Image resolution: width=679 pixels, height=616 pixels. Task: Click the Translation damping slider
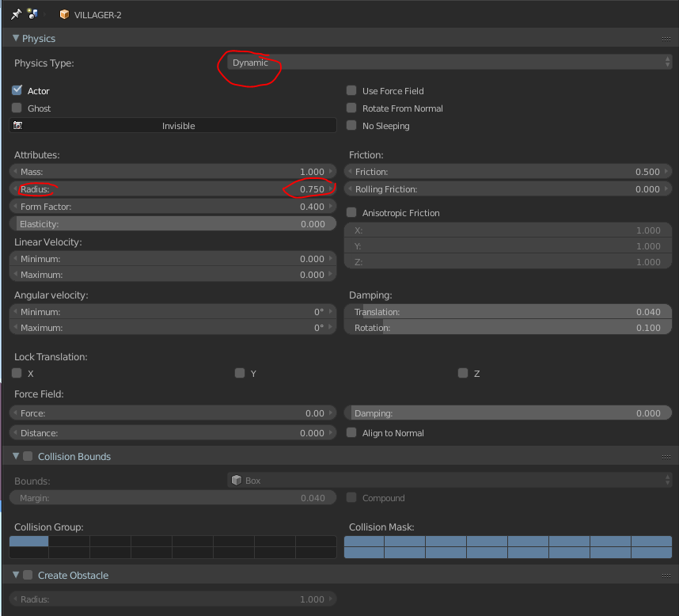[508, 312]
